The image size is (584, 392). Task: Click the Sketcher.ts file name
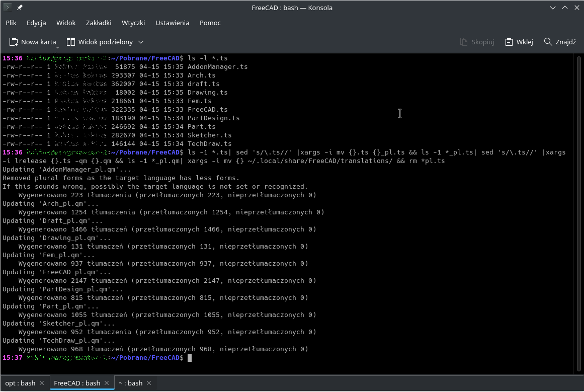tap(209, 135)
